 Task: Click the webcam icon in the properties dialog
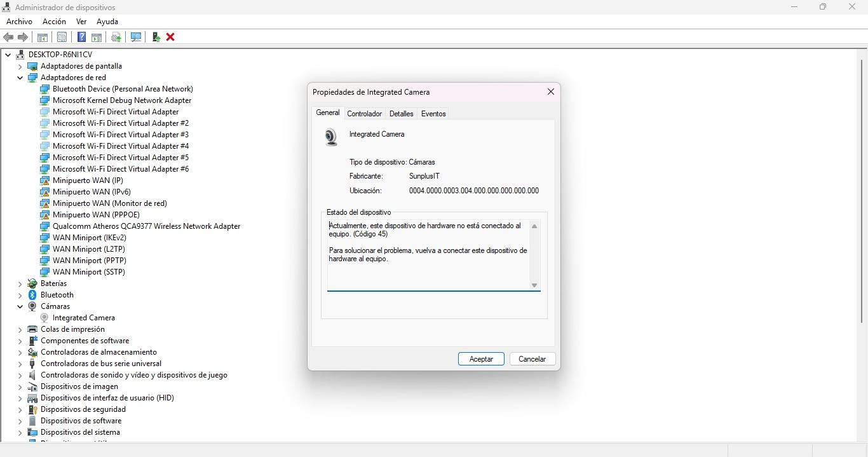(x=331, y=137)
